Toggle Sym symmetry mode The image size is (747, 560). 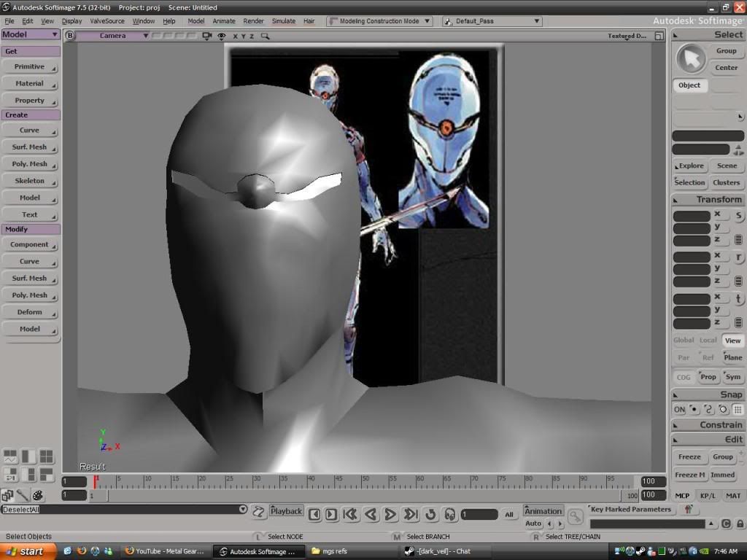(x=732, y=377)
